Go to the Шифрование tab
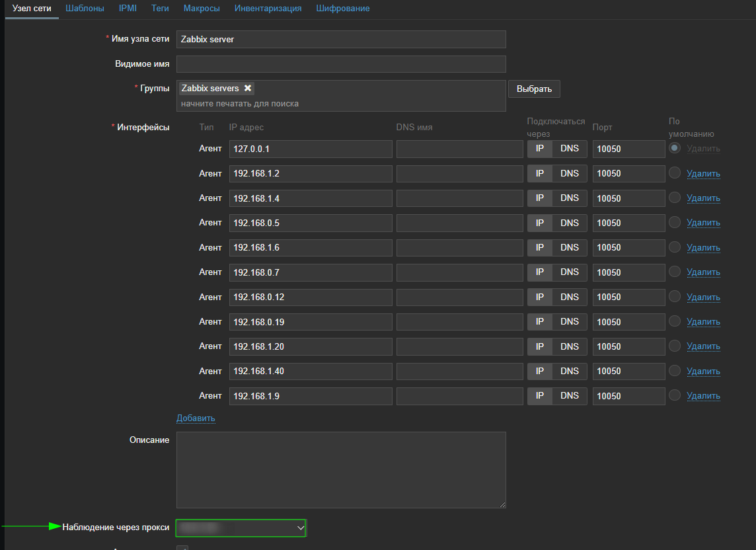This screenshot has height=550, width=756. pos(342,9)
